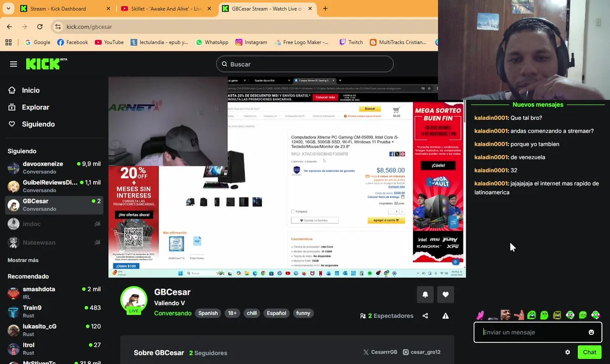Open the lectulandia bookmark
Image resolution: width=610 pixels, height=364 pixels.
pos(159,42)
